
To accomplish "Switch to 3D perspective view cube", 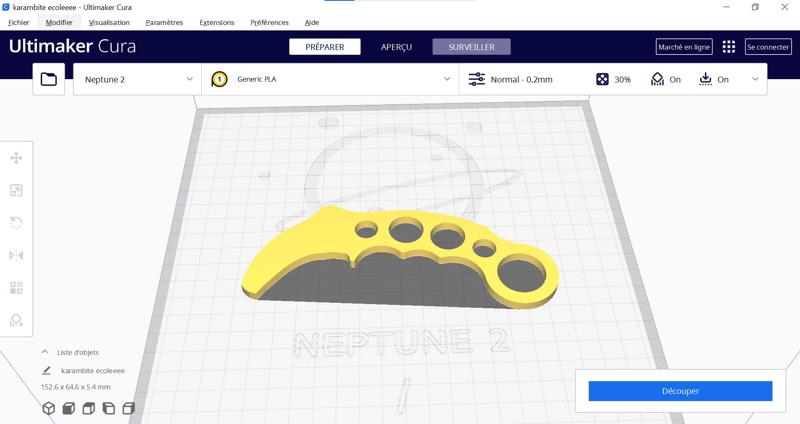I will [x=48, y=408].
